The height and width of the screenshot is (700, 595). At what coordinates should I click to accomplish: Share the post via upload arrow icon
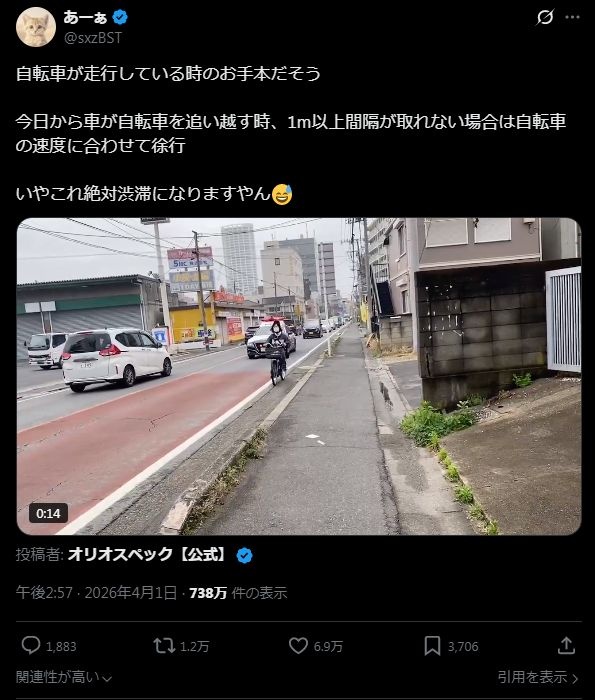click(x=566, y=646)
